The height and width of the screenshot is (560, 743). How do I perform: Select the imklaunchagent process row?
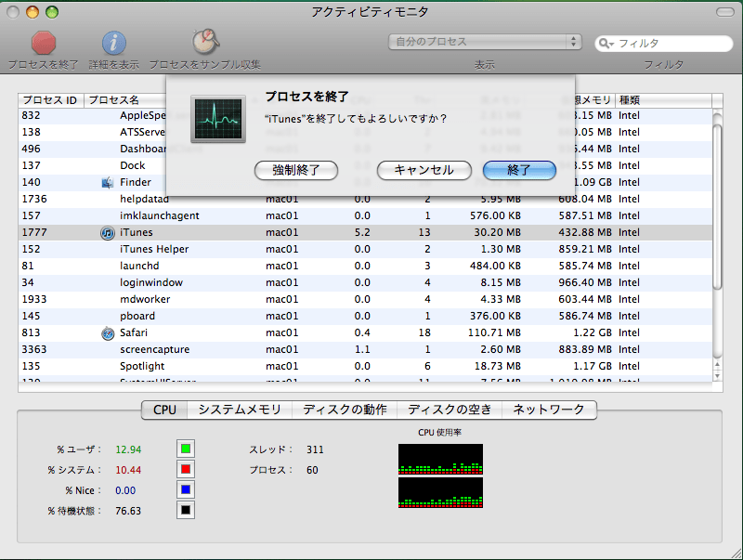click(x=365, y=215)
